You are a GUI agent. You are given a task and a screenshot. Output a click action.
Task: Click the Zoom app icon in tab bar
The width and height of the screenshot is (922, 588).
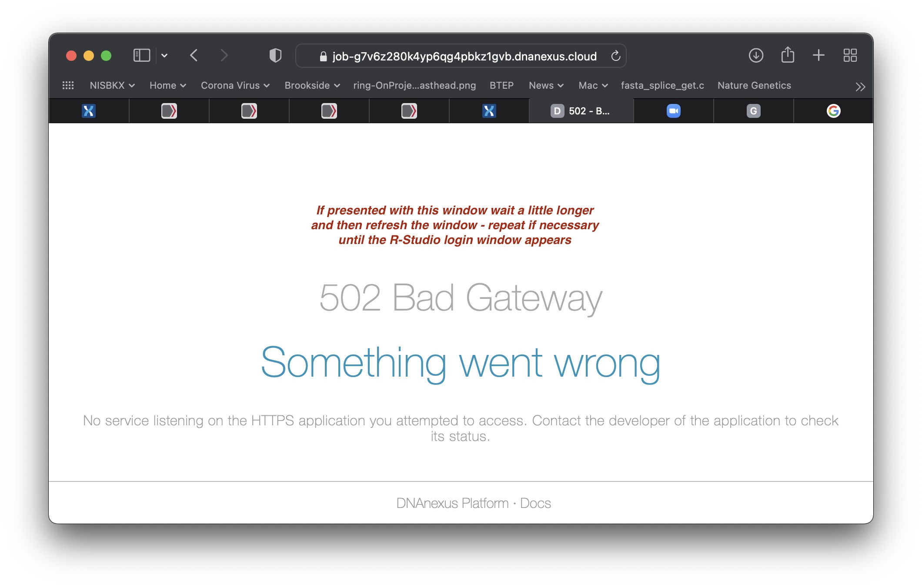pyautogui.click(x=673, y=110)
